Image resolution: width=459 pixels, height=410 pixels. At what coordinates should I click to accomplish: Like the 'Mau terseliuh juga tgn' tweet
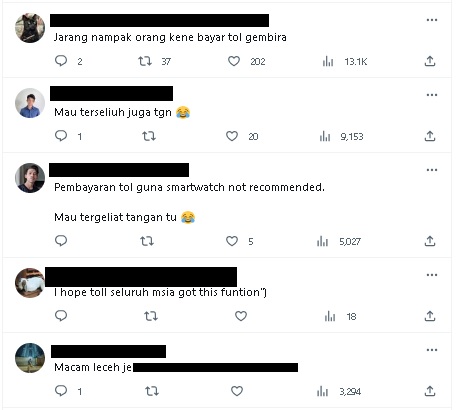coord(232,136)
